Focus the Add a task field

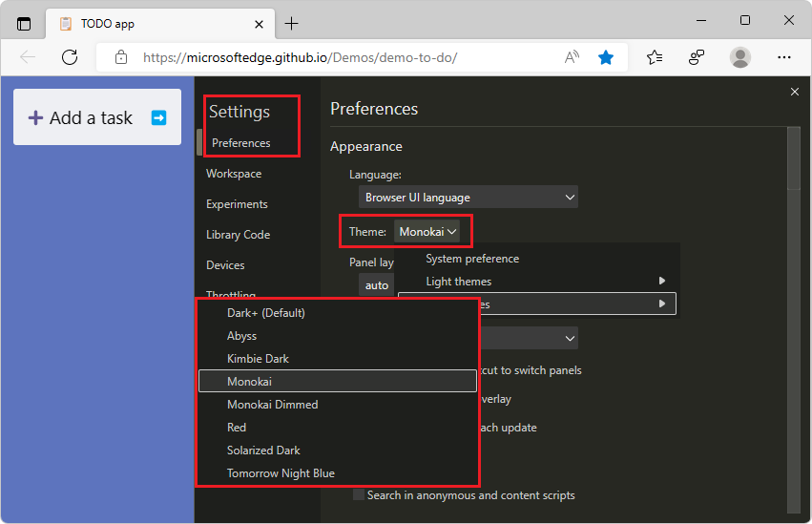[x=97, y=117]
